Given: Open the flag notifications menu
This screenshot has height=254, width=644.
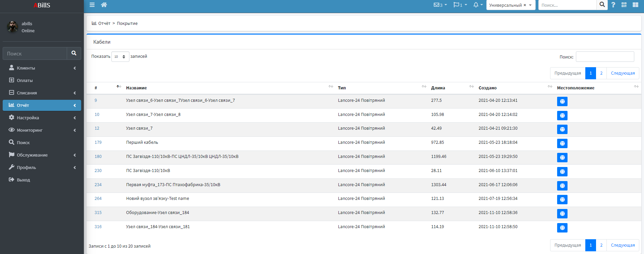Looking at the screenshot, I should 460,5.
